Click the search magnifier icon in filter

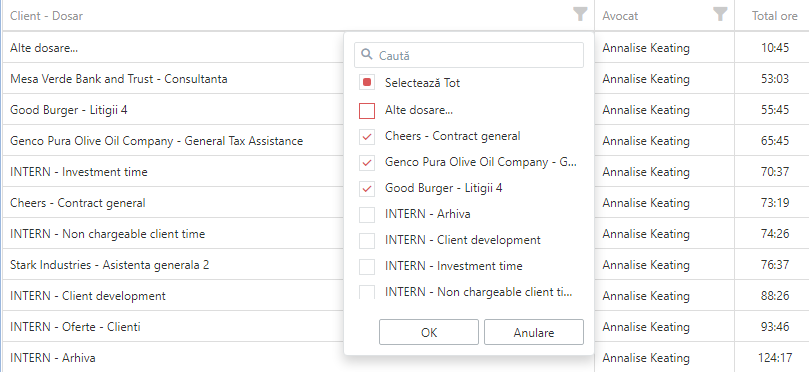pos(367,55)
